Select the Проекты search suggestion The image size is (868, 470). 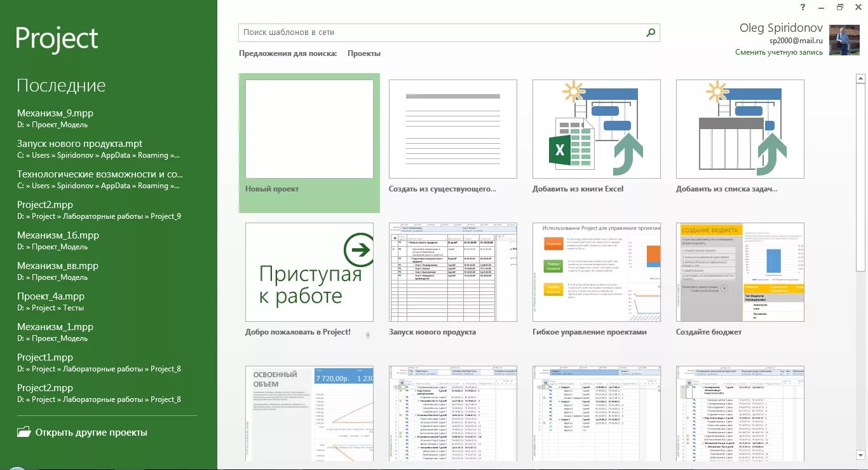coord(364,53)
